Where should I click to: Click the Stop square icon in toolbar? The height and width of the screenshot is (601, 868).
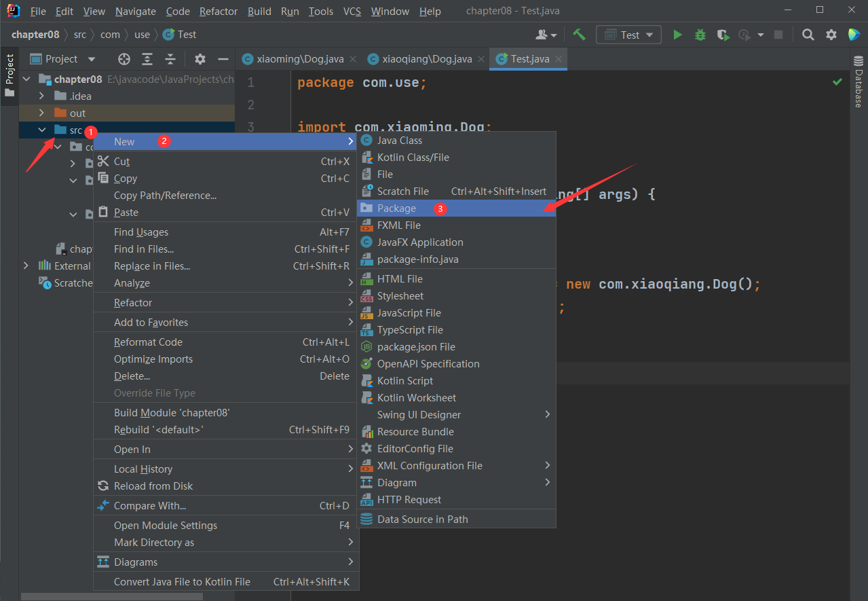tap(778, 35)
